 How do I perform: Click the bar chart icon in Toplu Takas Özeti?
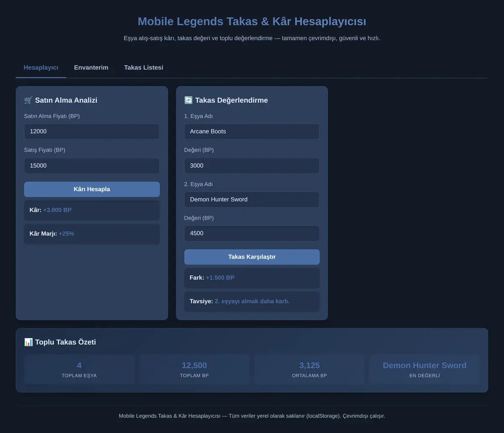28,342
